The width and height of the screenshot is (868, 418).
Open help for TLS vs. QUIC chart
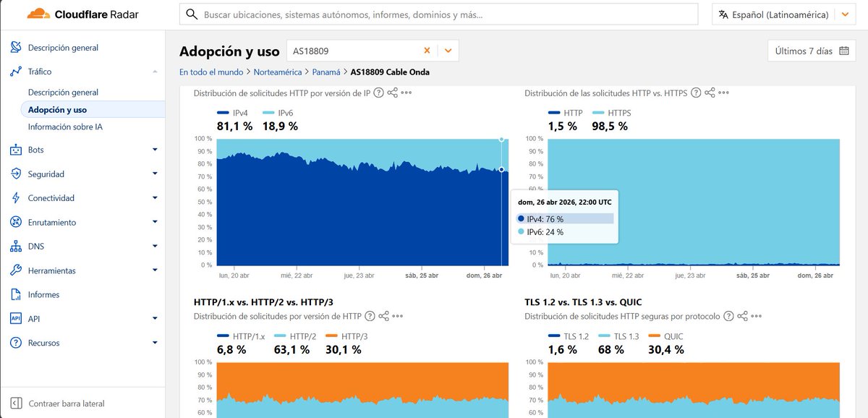pyautogui.click(x=729, y=316)
